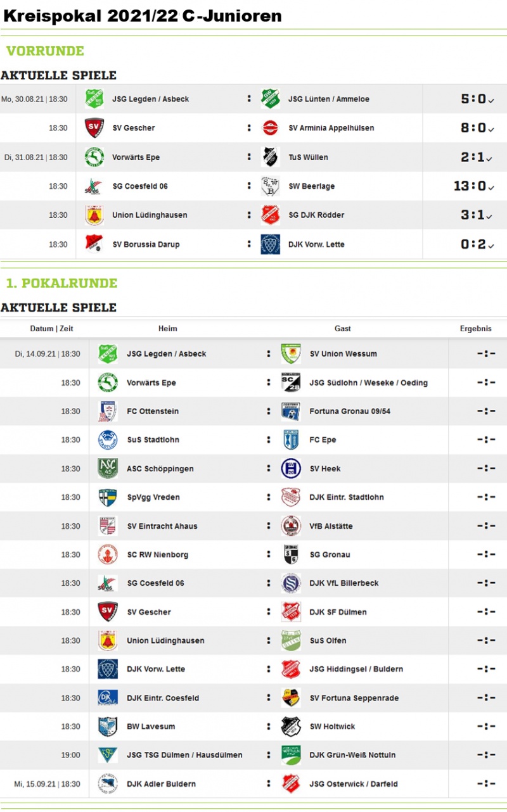Click the JSG Legden / Asbeck crest in Vorrunde
The height and width of the screenshot is (812, 507).
(x=94, y=99)
